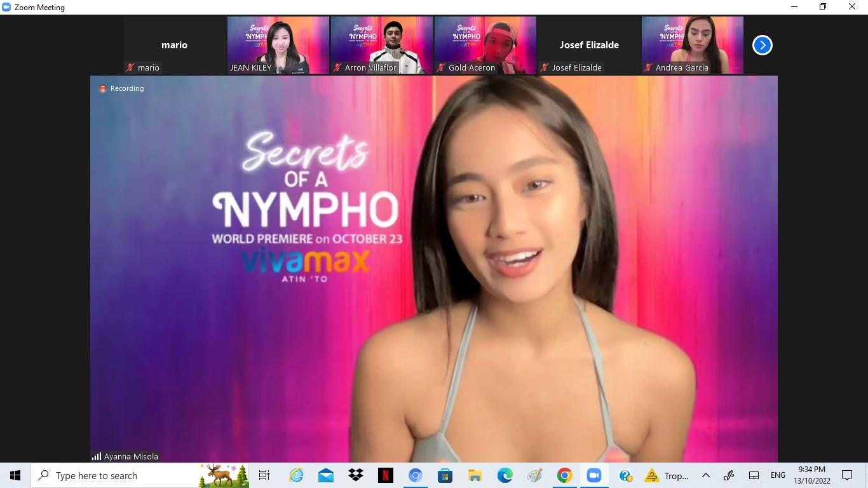Open the Windows Start menu
The width and height of the screenshot is (868, 488).
point(15,475)
